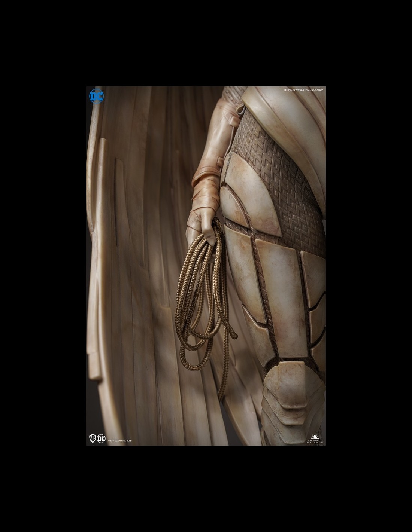412x532 pixels.
Task: Click the white DC logo beside WB shield
Action: pyautogui.click(x=101, y=438)
